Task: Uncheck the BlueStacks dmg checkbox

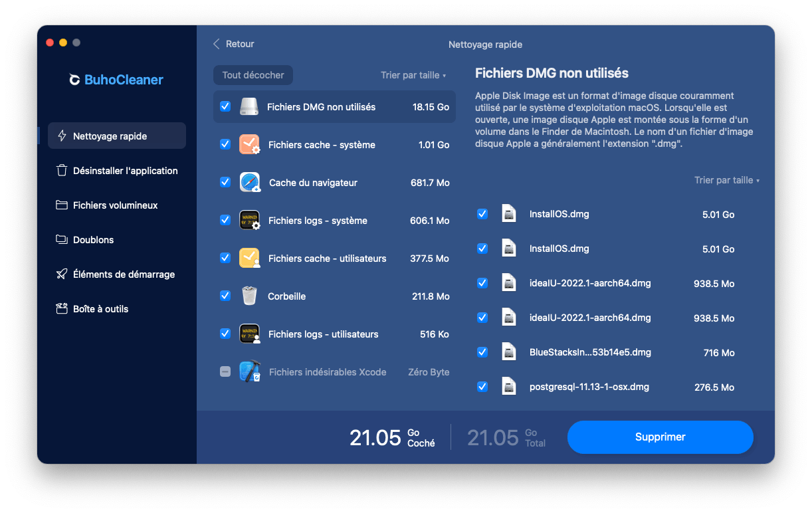Action: point(482,352)
